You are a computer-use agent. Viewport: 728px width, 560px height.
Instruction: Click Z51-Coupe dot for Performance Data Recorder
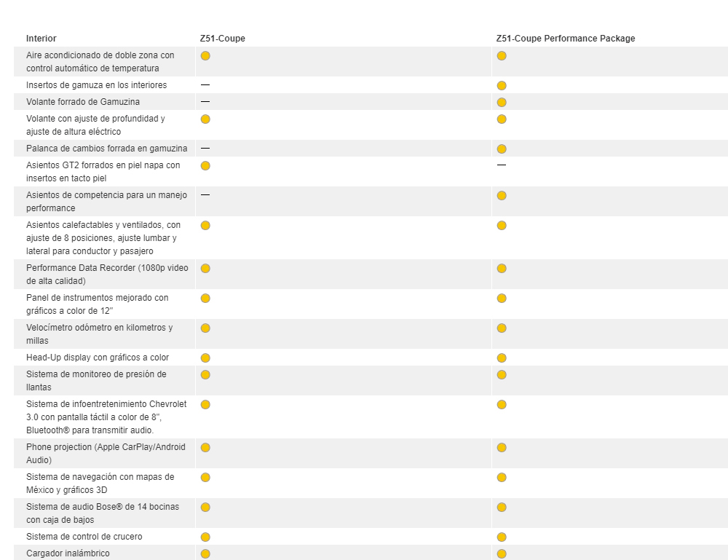(x=205, y=269)
